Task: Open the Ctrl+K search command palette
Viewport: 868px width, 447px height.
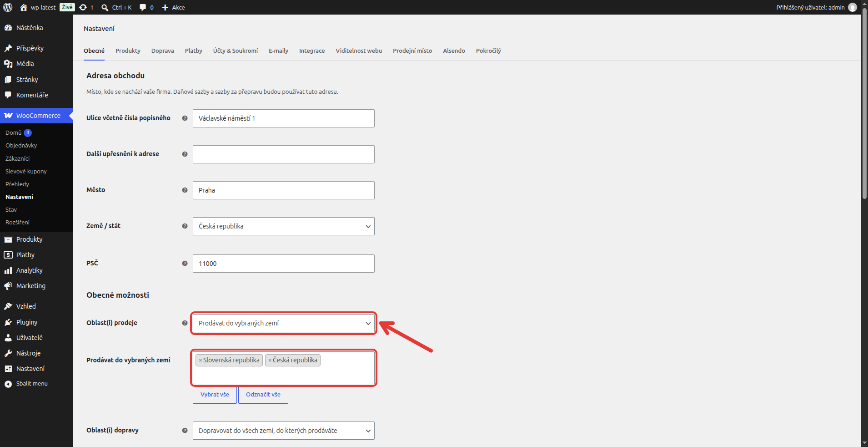Action: [x=116, y=7]
